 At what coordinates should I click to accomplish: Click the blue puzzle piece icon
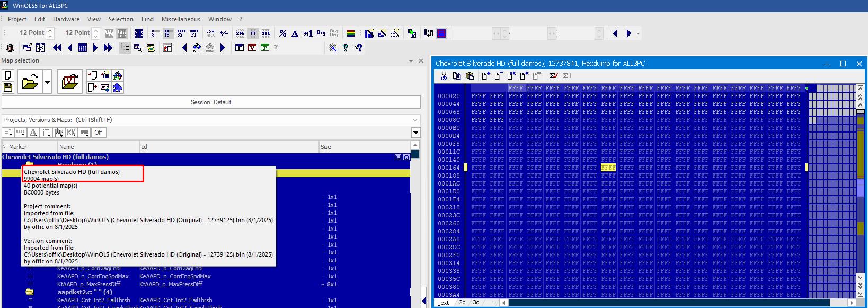118,87
